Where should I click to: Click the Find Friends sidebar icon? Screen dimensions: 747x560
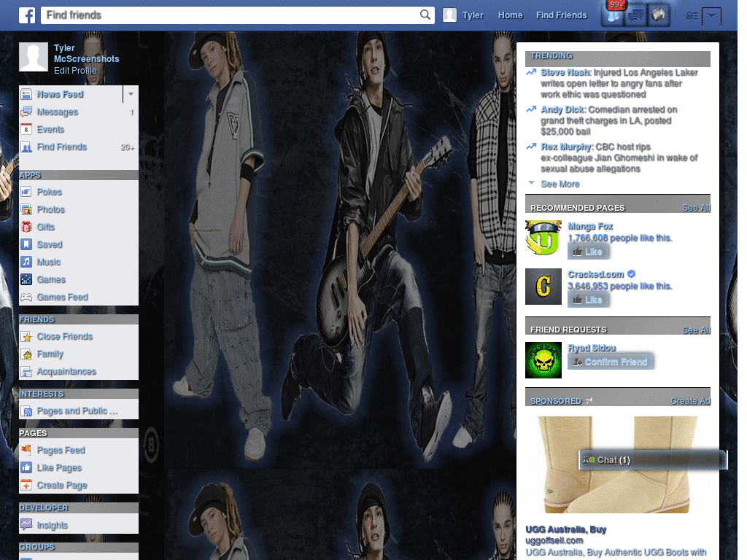click(x=26, y=147)
